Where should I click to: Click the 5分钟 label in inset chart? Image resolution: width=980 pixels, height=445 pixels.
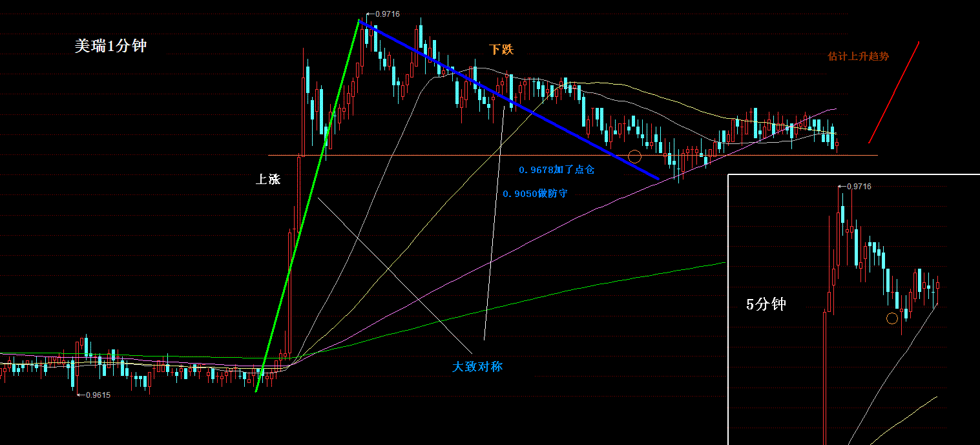766,304
